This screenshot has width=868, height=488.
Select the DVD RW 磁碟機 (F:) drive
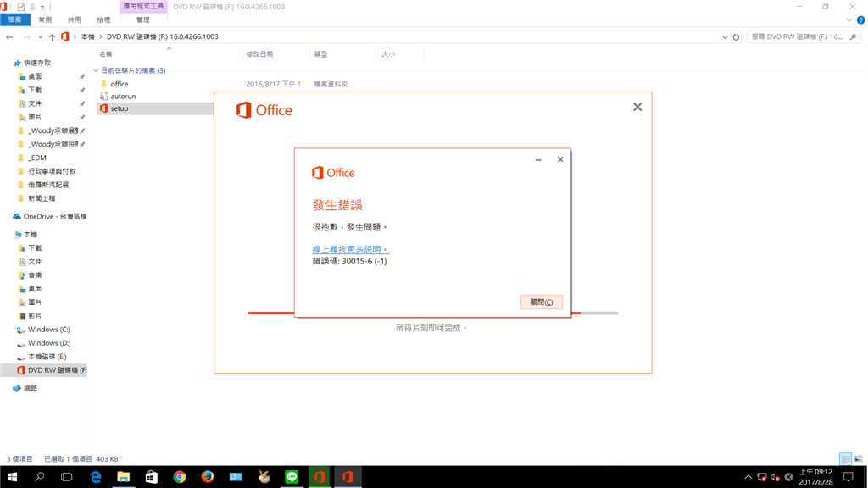coord(57,370)
